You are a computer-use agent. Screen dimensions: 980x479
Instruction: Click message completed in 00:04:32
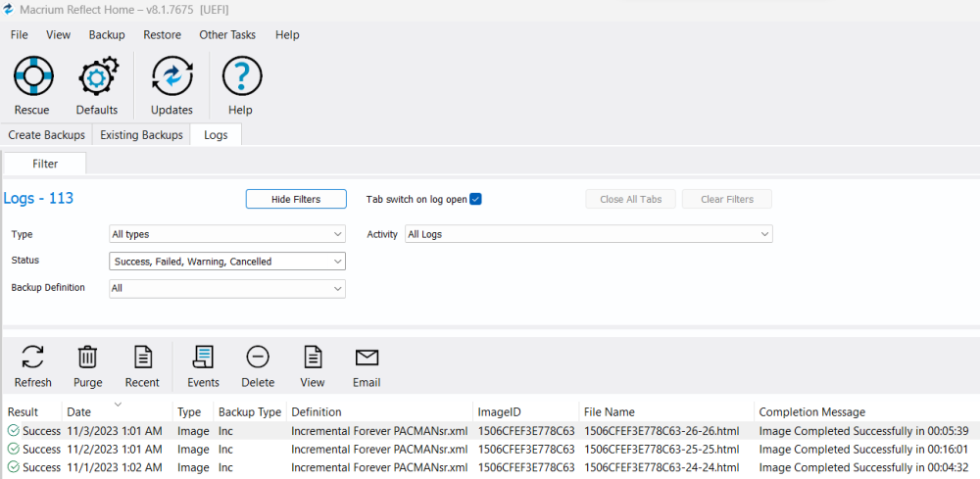click(863, 468)
